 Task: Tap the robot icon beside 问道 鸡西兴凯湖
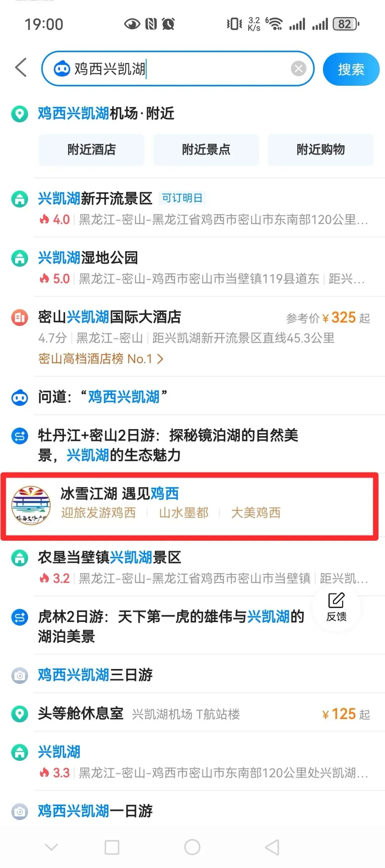[20, 397]
